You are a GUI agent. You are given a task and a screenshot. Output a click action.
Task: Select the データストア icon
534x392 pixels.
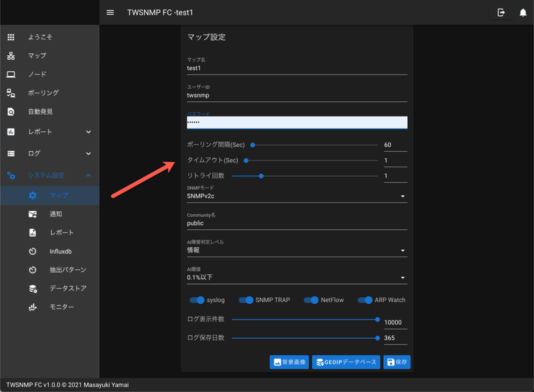click(x=33, y=289)
